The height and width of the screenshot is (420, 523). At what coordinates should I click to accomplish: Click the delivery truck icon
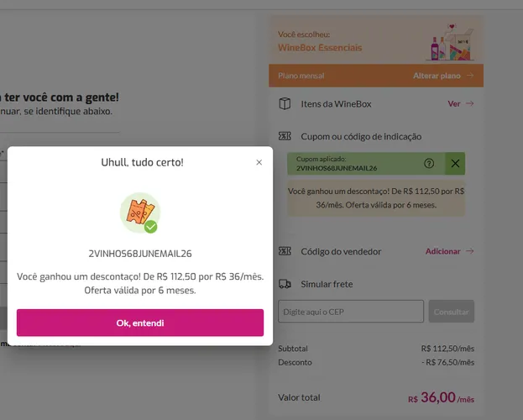click(285, 284)
